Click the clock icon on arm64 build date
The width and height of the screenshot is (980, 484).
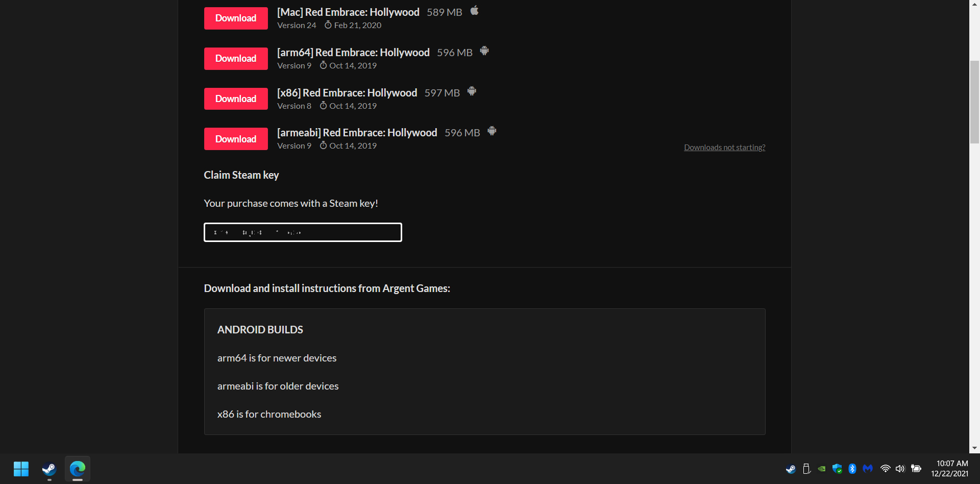coord(323,65)
